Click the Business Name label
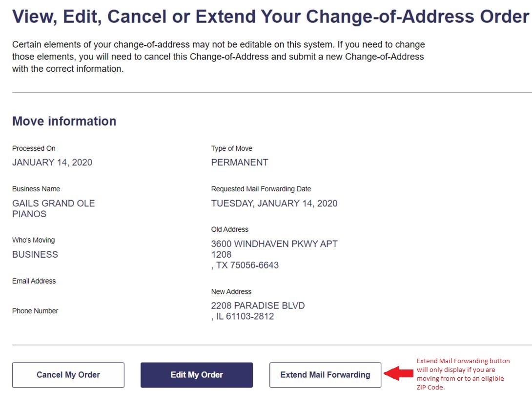 coord(36,189)
